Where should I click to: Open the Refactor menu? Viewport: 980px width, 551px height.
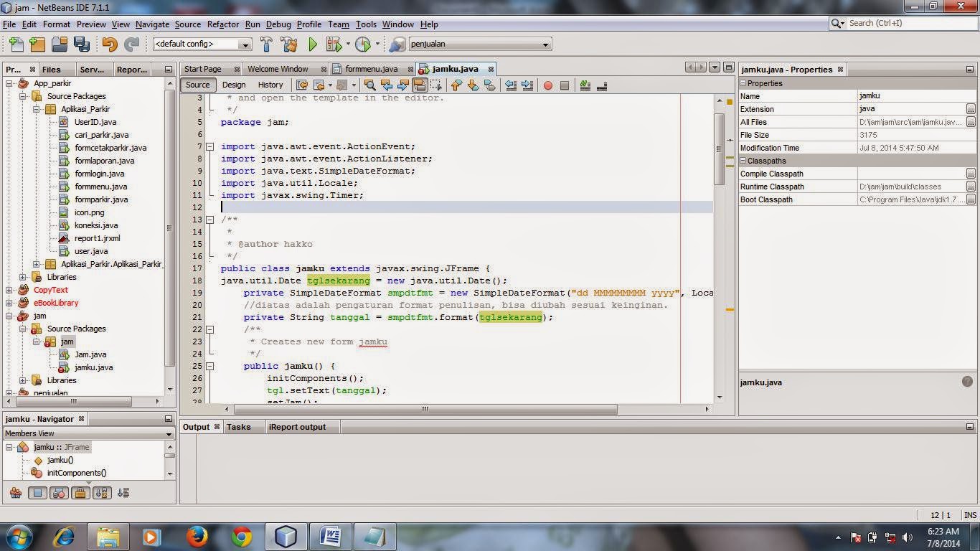(222, 24)
